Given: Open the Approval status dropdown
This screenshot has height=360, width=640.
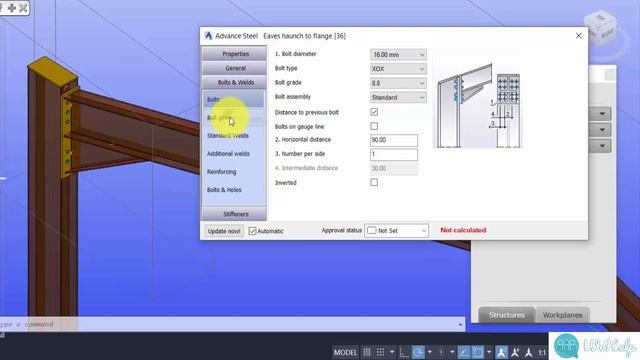Looking at the screenshot, I should point(396,231).
